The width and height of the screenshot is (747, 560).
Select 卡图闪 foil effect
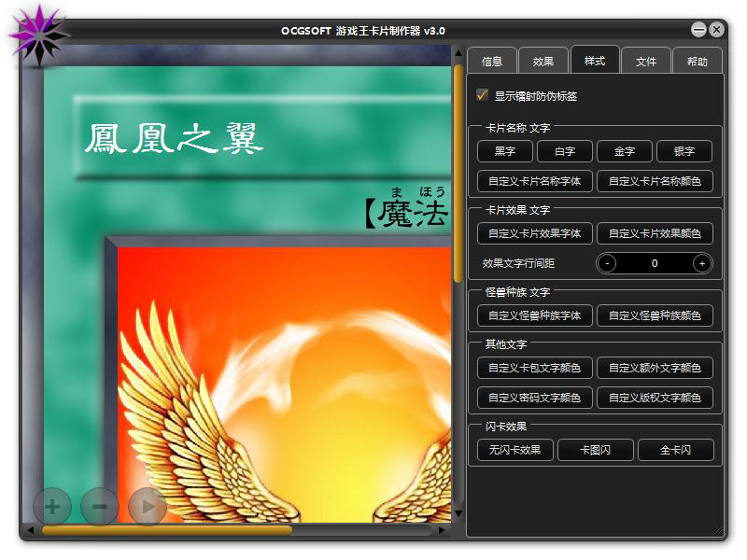tap(595, 450)
